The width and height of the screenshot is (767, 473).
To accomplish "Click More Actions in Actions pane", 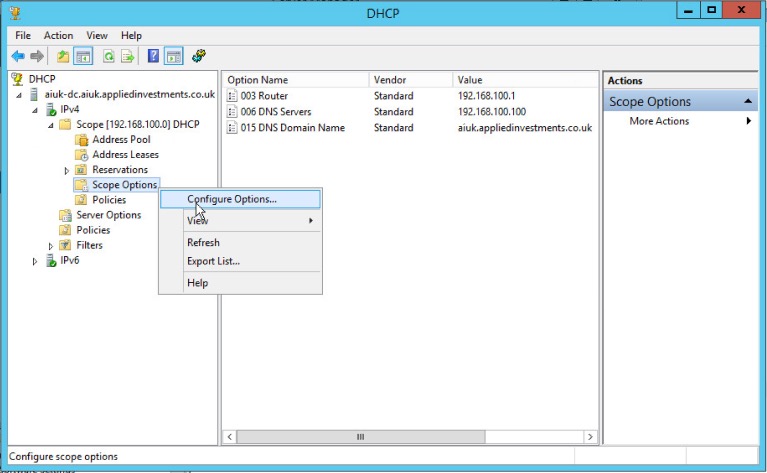I will point(659,121).
